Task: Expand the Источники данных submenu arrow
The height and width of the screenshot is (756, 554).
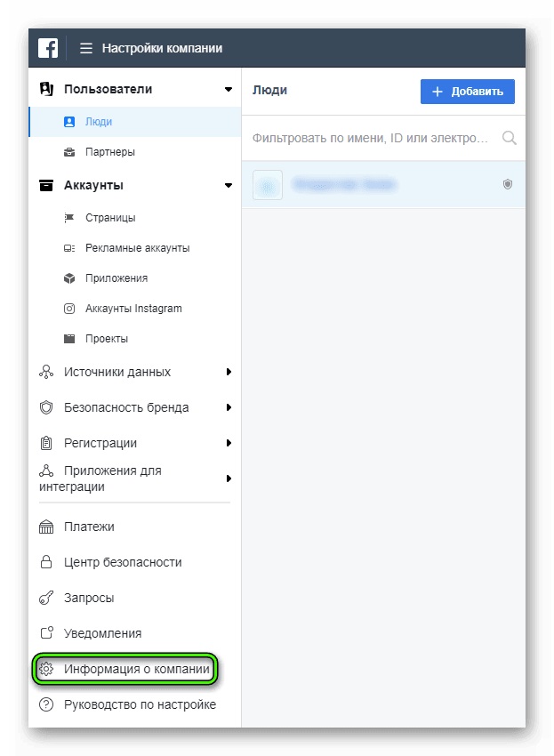Action: (229, 372)
